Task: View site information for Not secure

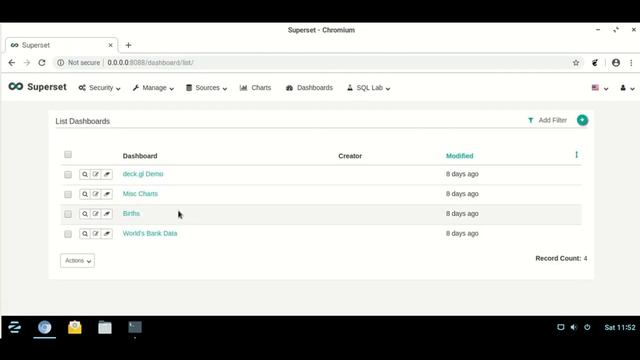Action: [x=80, y=62]
